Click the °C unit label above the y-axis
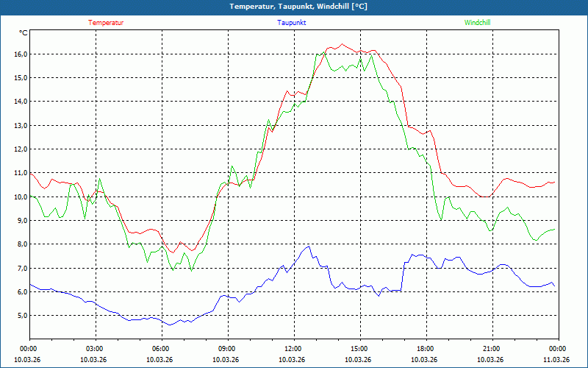 pyautogui.click(x=24, y=33)
